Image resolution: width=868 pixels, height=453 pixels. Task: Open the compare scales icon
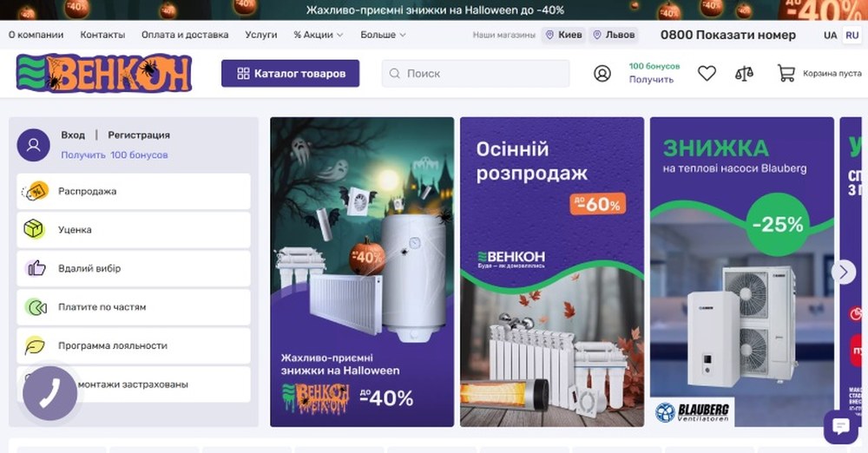744,73
